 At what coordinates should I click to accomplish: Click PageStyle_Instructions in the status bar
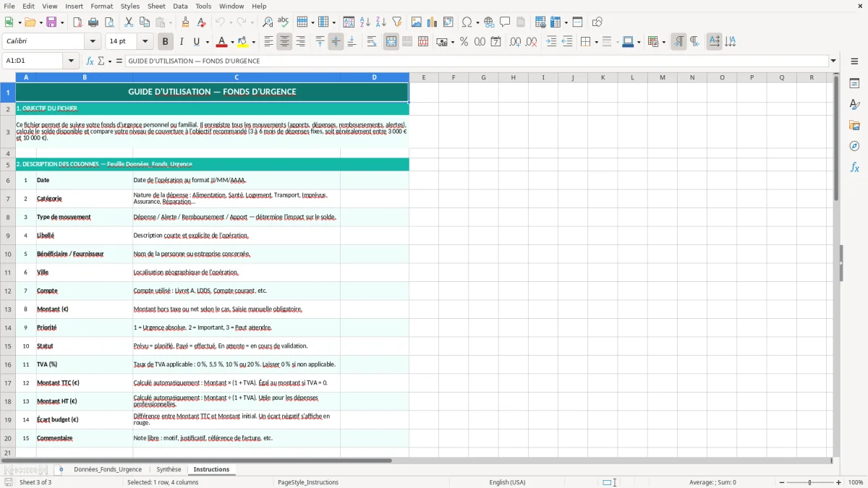pos(308,482)
